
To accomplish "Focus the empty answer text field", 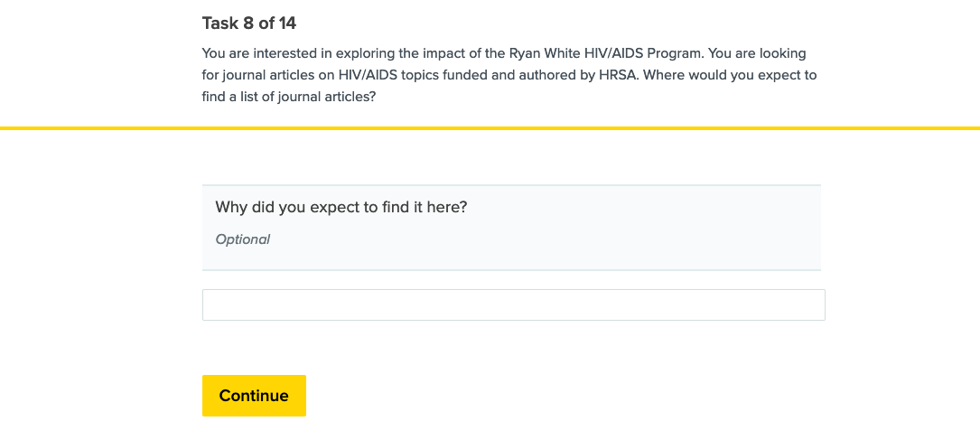I will (513, 305).
